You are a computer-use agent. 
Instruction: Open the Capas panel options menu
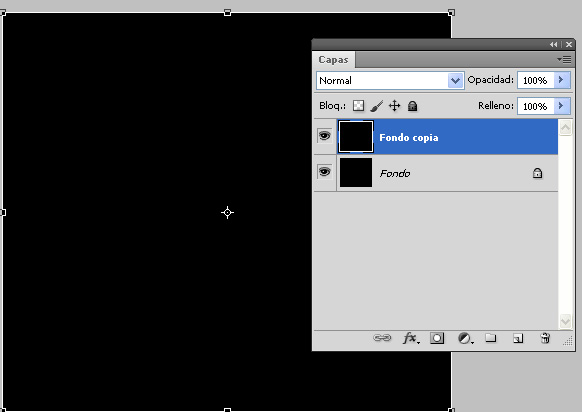point(564,59)
